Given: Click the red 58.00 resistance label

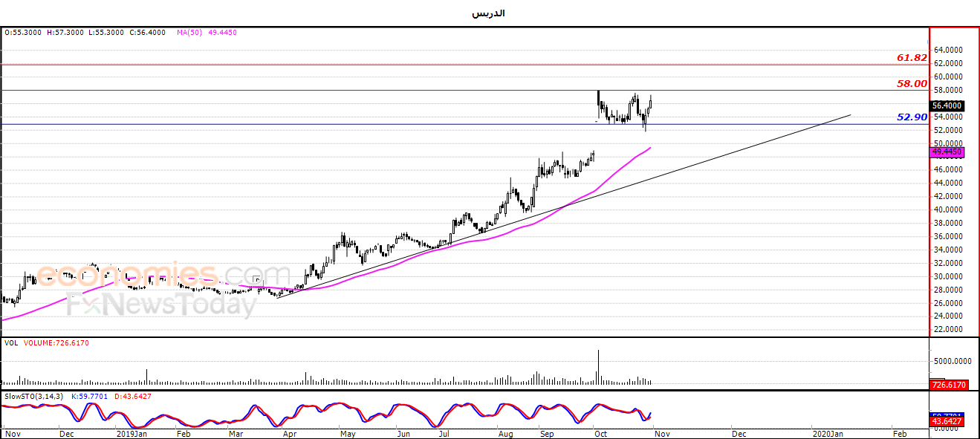Looking at the screenshot, I should tap(912, 84).
